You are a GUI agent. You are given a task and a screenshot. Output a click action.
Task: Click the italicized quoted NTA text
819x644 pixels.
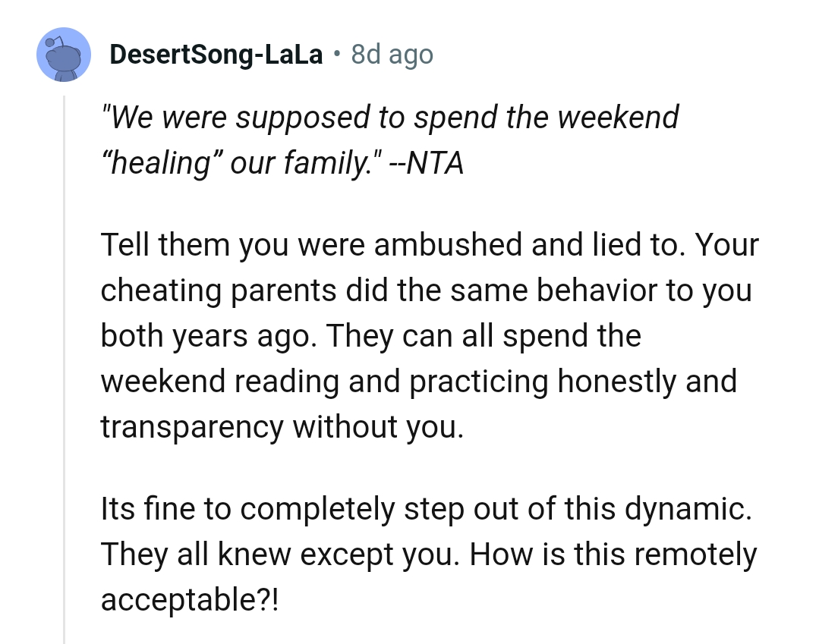tap(390, 140)
